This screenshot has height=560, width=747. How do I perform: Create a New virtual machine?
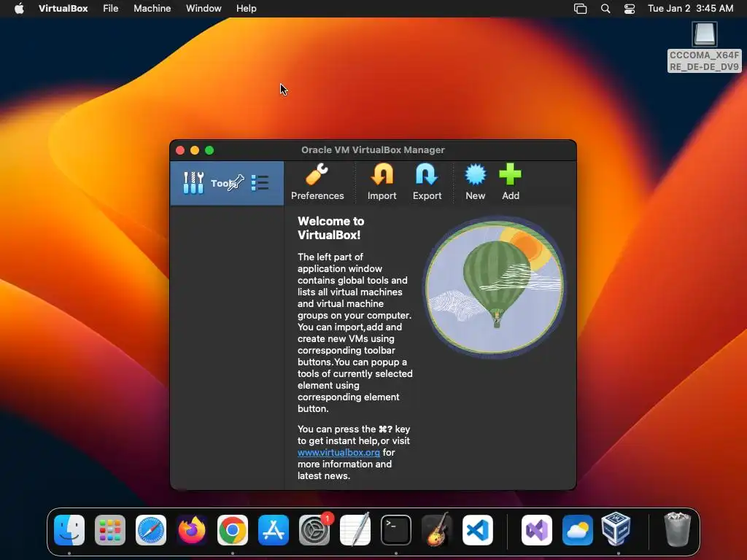pyautogui.click(x=476, y=182)
